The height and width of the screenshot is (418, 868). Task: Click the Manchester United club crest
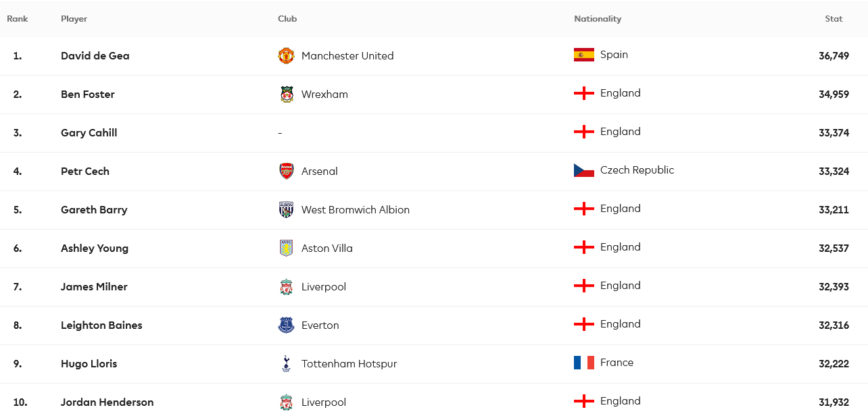pyautogui.click(x=286, y=55)
